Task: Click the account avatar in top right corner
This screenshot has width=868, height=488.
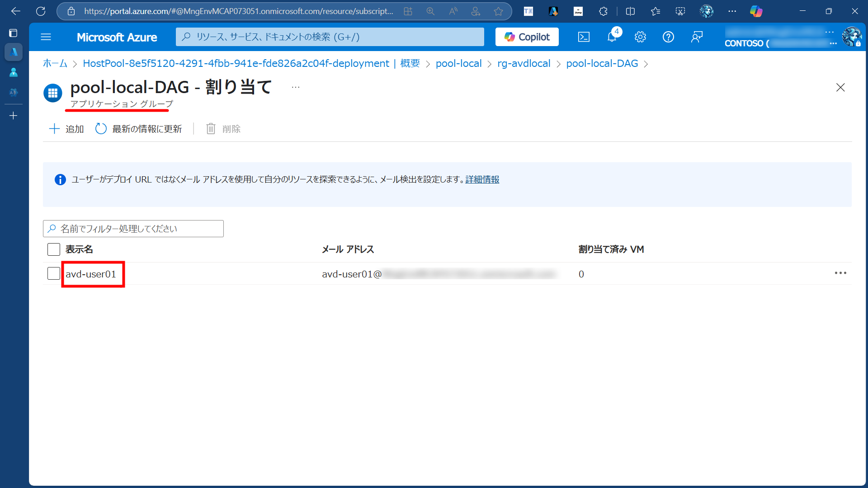Action: (853, 37)
